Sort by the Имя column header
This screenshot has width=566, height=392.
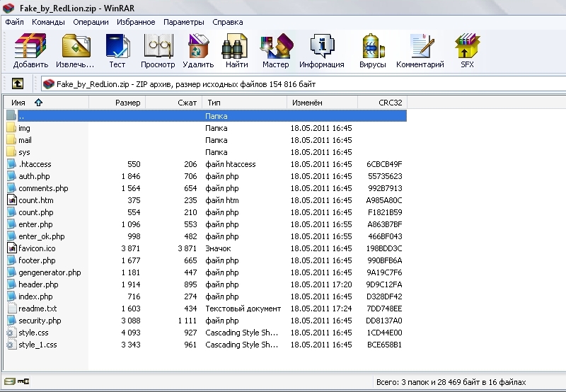pos(46,103)
